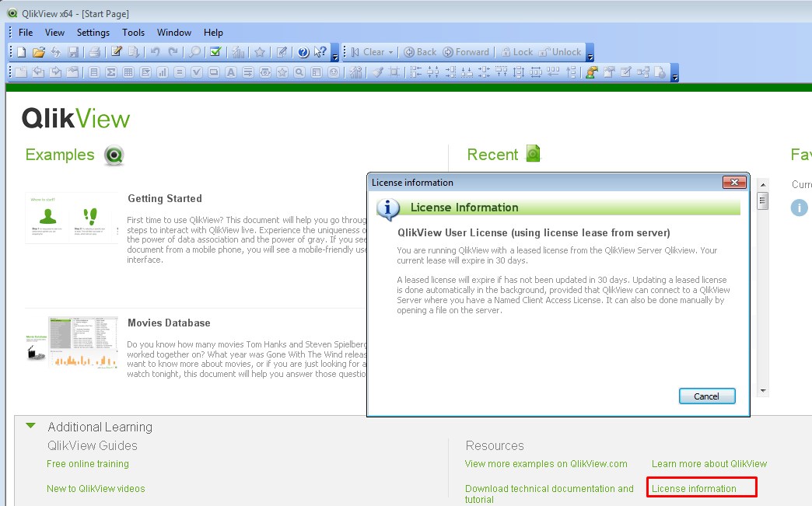The image size is (812, 506).
Task: Click the Recent list scrollbar thumb
Action: (763, 201)
